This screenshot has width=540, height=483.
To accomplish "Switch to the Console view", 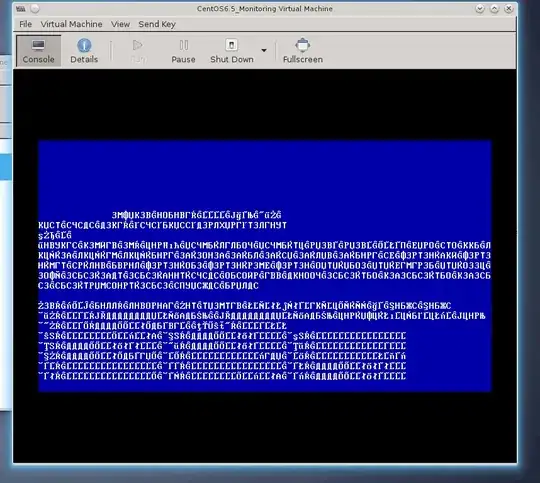I will click(x=39, y=51).
